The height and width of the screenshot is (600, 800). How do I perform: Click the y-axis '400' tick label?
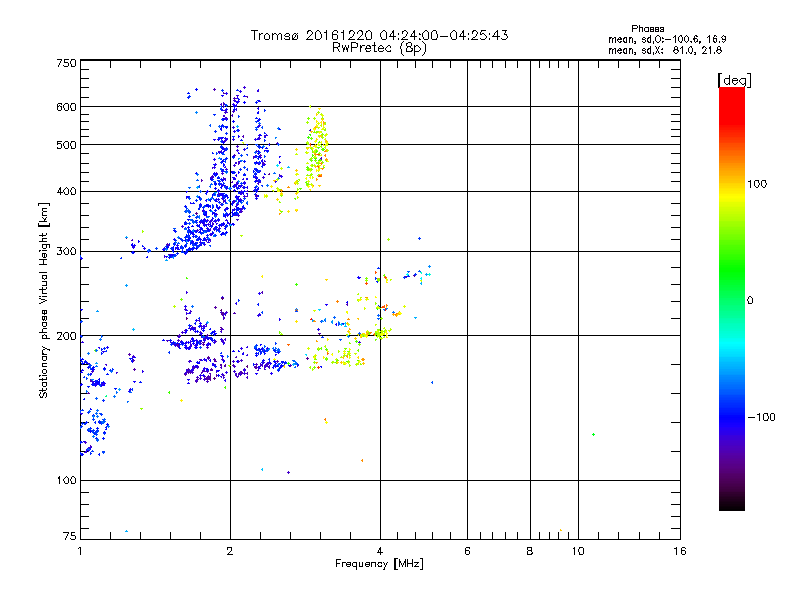click(x=66, y=192)
